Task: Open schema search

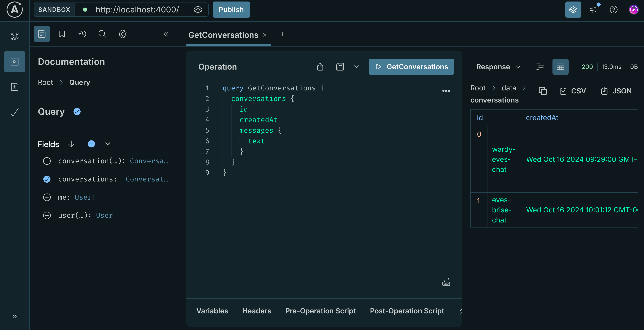Action: coord(102,34)
